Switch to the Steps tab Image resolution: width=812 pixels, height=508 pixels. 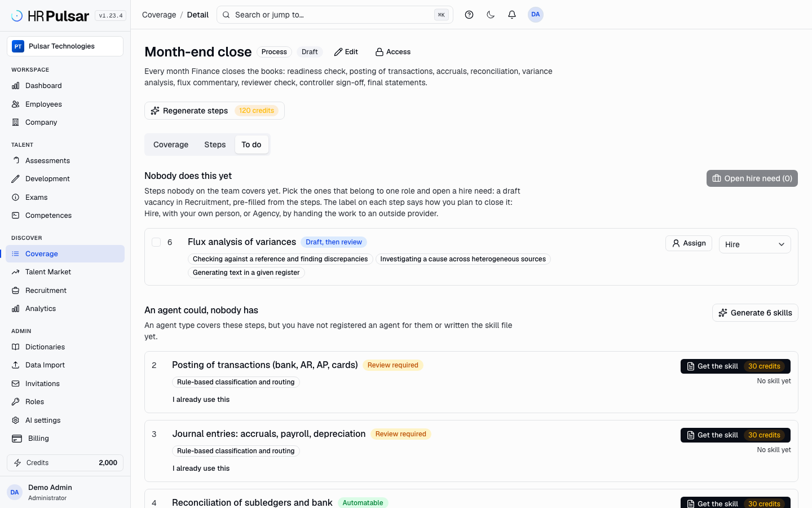(x=215, y=144)
